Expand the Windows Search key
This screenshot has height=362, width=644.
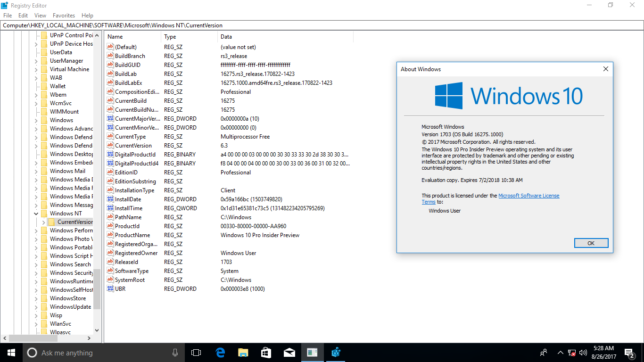tap(36, 264)
